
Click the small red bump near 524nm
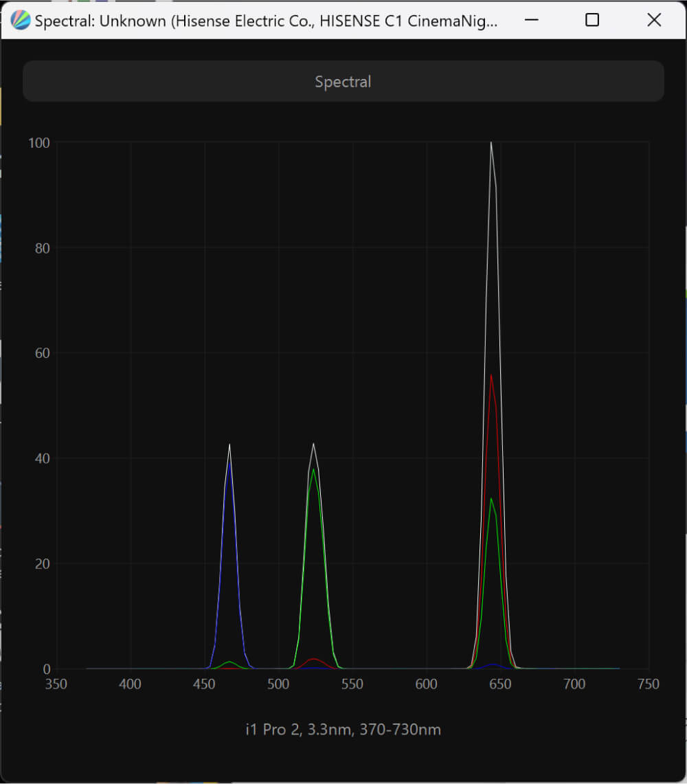(313, 659)
